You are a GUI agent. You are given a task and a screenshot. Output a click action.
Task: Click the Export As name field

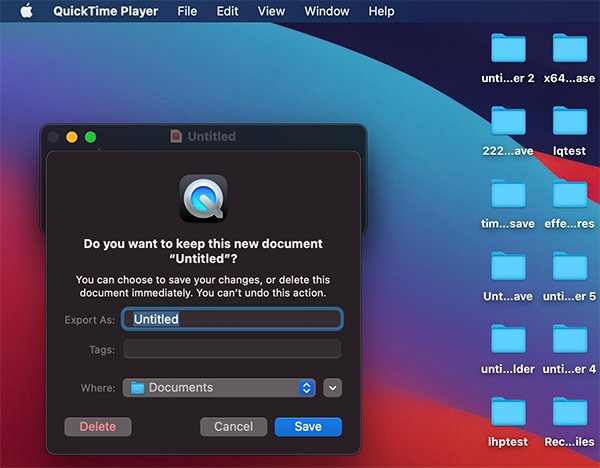click(x=232, y=319)
